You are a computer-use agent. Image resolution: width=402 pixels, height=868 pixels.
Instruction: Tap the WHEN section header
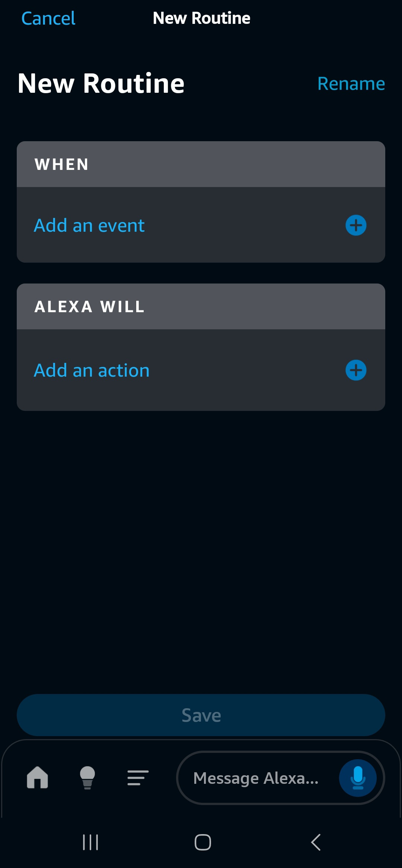pyautogui.click(x=62, y=164)
